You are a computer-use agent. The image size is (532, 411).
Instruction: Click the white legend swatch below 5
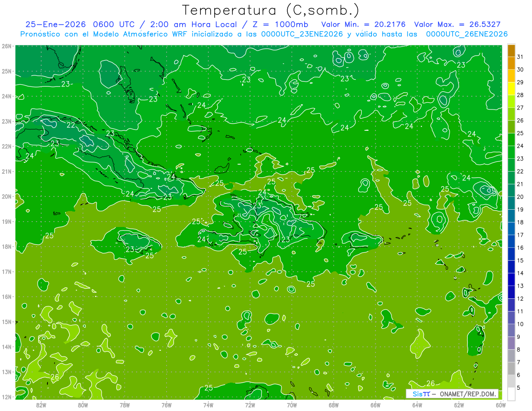point(511,394)
